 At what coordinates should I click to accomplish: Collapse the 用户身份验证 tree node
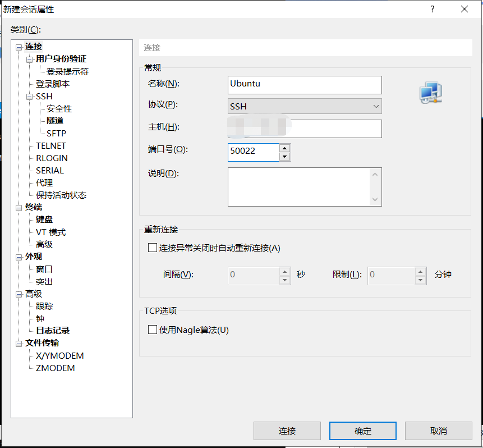click(29, 60)
